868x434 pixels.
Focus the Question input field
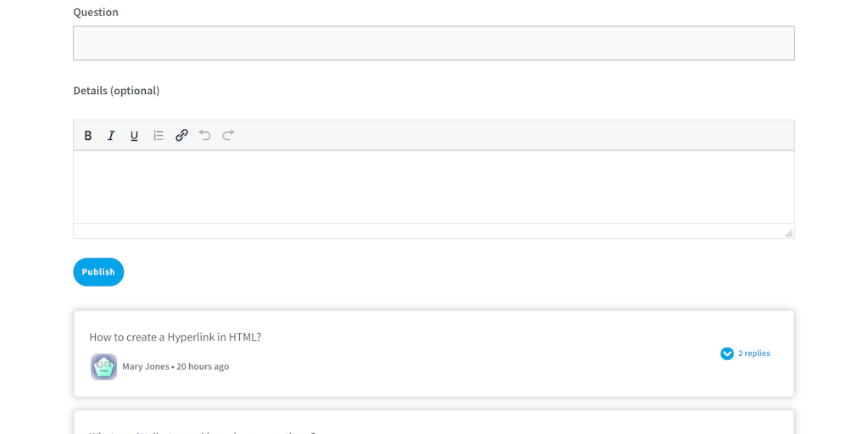coord(433,43)
